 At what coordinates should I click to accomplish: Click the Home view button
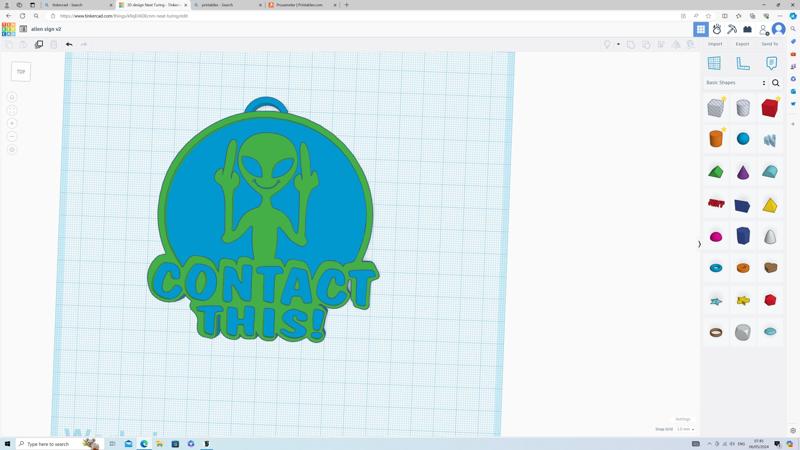12,97
